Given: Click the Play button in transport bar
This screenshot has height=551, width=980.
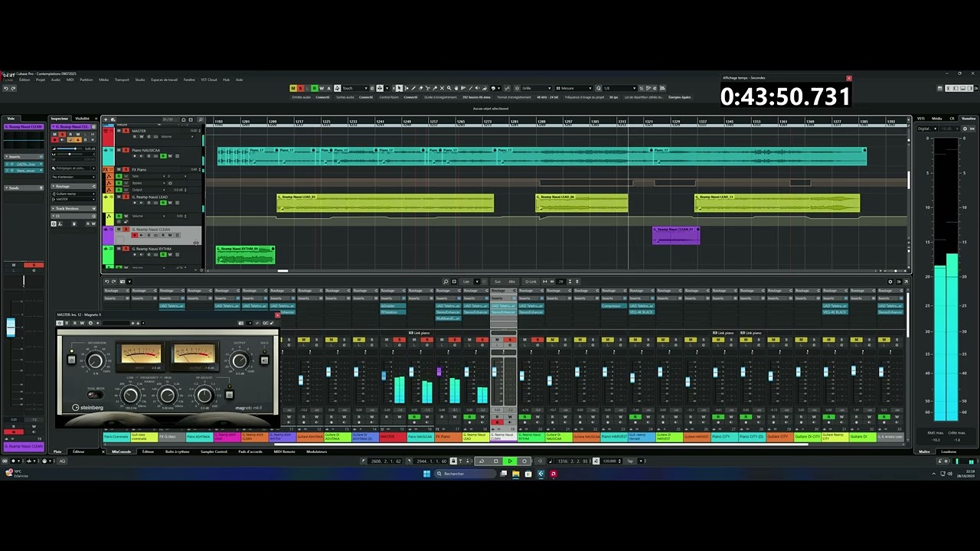Looking at the screenshot, I should coord(510,461).
